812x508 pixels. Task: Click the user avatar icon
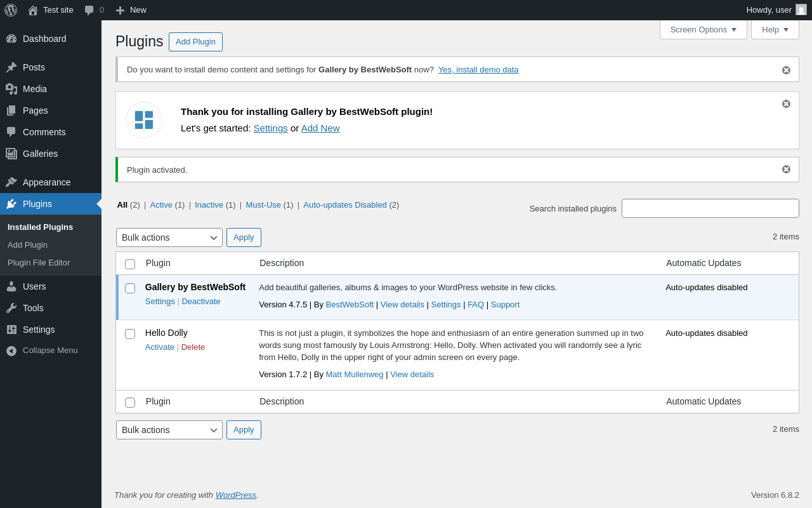[x=801, y=10]
